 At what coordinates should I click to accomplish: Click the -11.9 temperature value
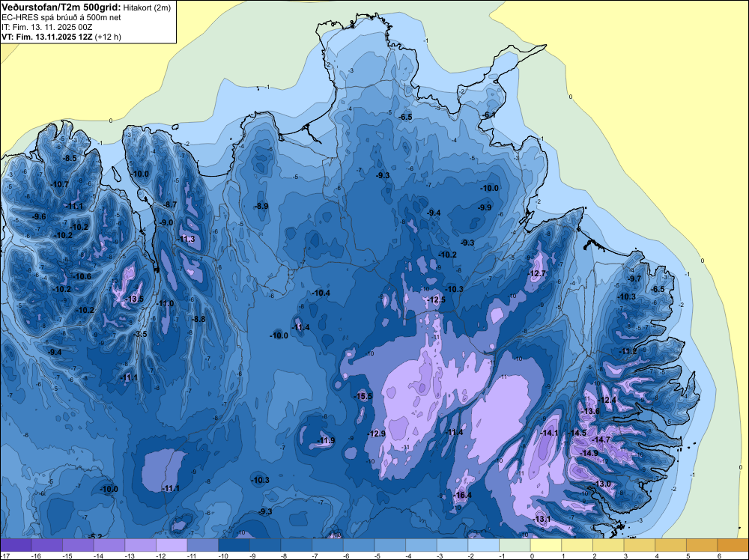coord(327,440)
